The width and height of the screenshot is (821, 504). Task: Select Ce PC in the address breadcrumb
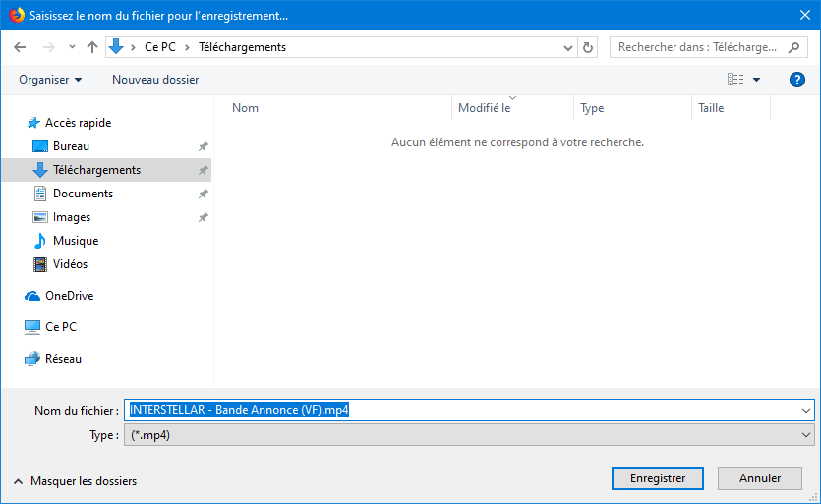click(160, 47)
